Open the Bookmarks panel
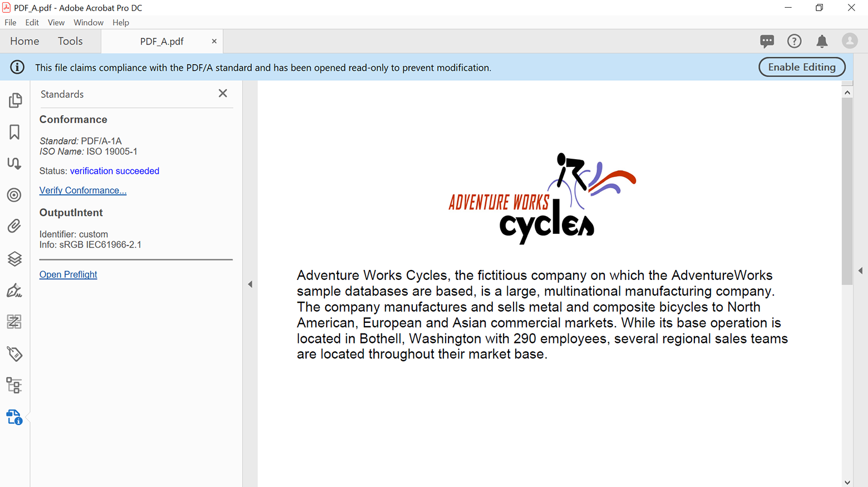This screenshot has height=487, width=868. (x=15, y=132)
